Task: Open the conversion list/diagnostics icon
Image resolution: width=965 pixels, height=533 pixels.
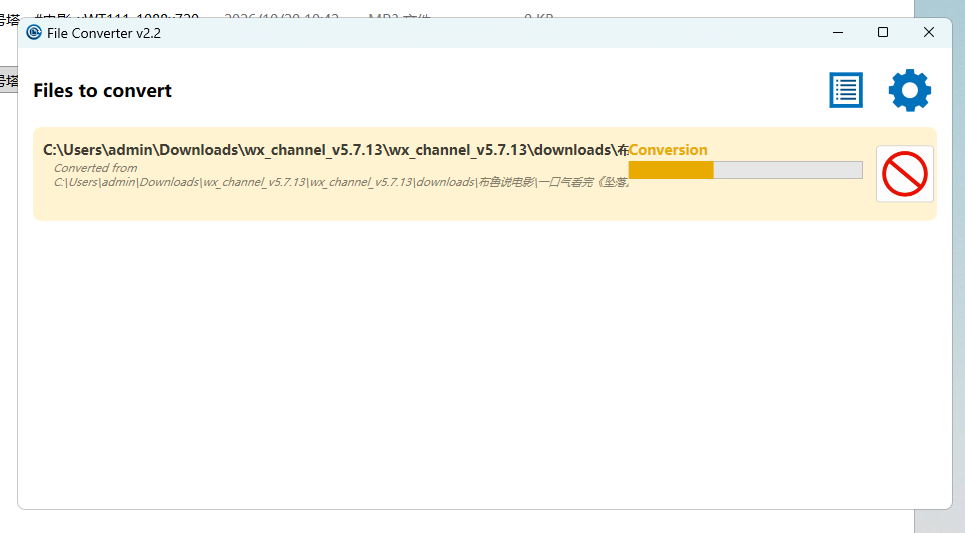Action: tap(846, 90)
